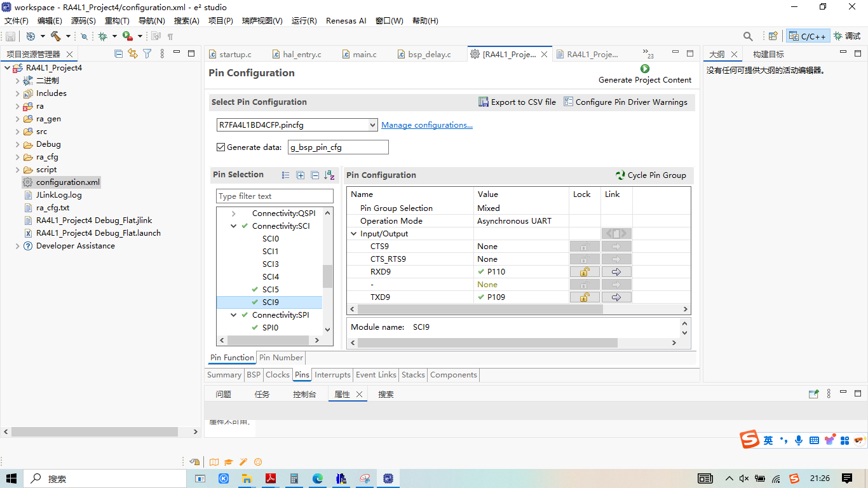Screen dimensions: 868x488
Task: Select configuration.xml in project explorer
Action: click(68, 182)
